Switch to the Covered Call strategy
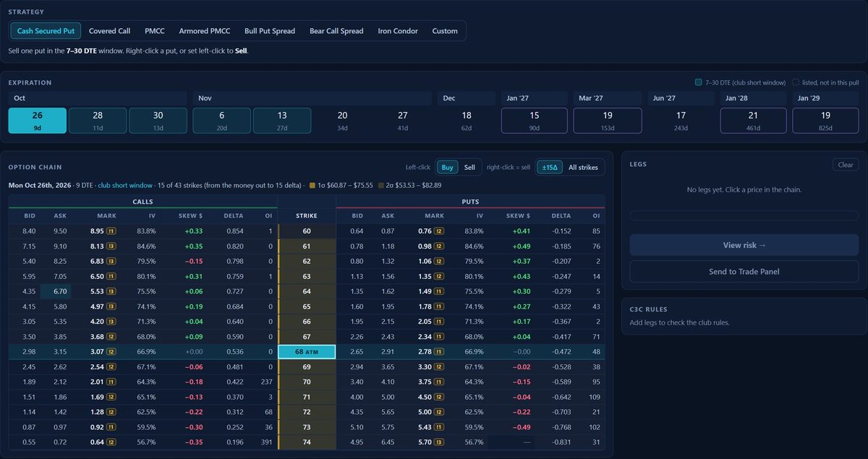 coord(109,31)
